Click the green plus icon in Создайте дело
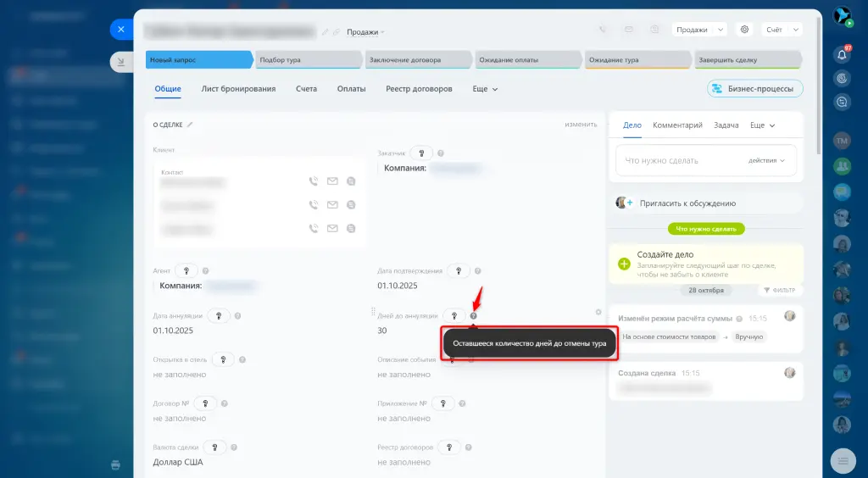Viewport: 868px width, 478px height. coord(624,264)
